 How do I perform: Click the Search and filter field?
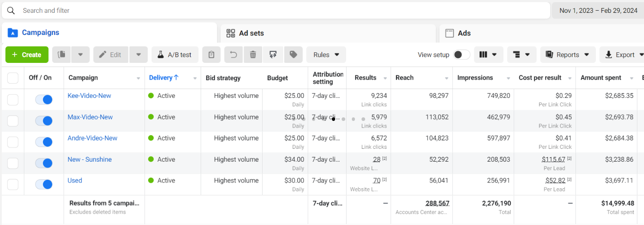pos(283,10)
